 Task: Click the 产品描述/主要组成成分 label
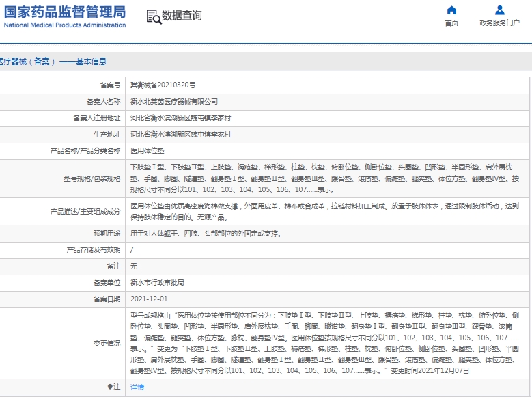pos(85,212)
